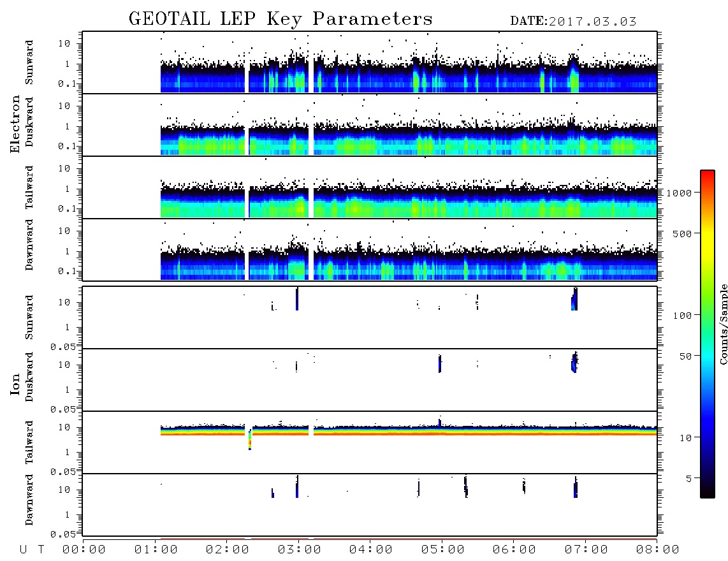Click the Counts/Sample colorbar title
Image resolution: width=728 pixels, height=561 pixels.
[x=724, y=324]
